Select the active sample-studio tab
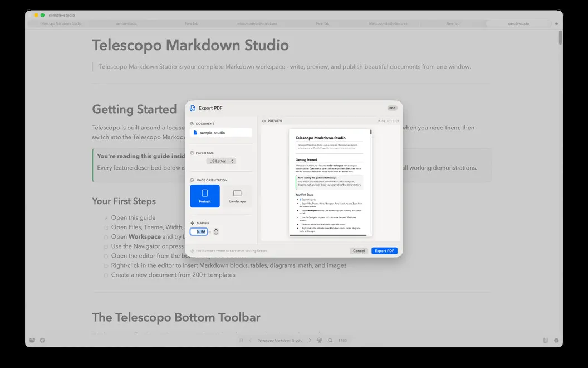The width and height of the screenshot is (588, 368). point(518,23)
